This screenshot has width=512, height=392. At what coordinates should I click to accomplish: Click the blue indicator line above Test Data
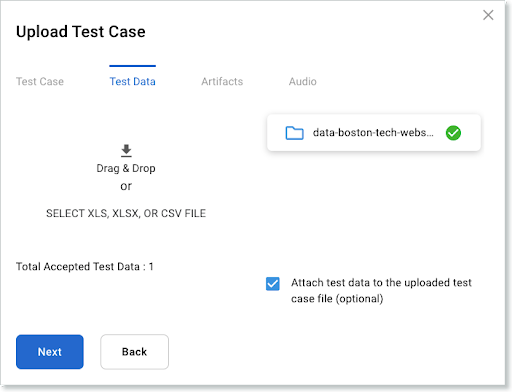pyautogui.click(x=133, y=66)
